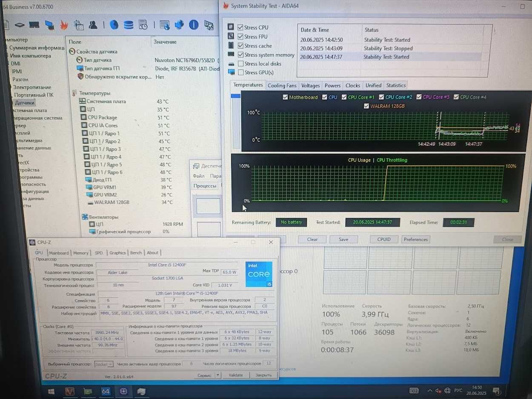Open the notification center icon
Image resolution: width=532 pixels, height=399 pixels.
[496, 390]
